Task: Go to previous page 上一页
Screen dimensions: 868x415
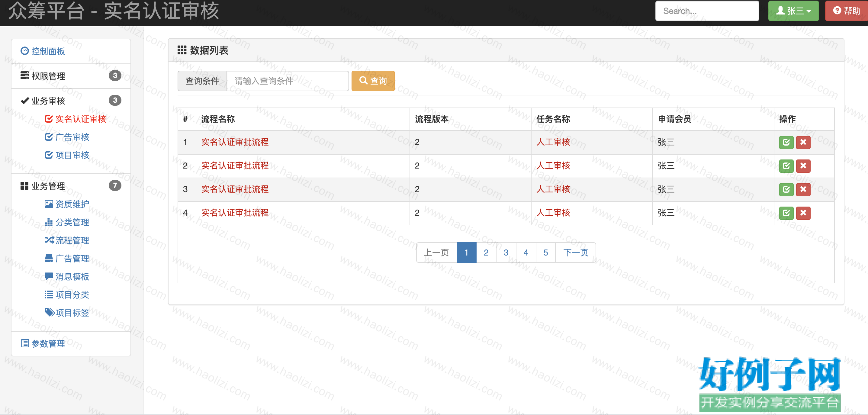Action: pos(436,252)
